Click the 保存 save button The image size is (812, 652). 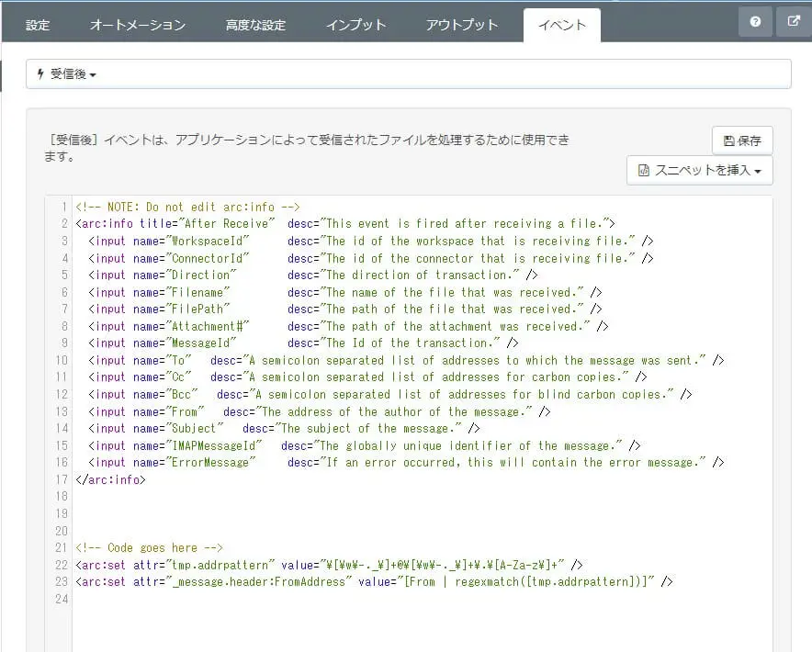click(x=742, y=141)
